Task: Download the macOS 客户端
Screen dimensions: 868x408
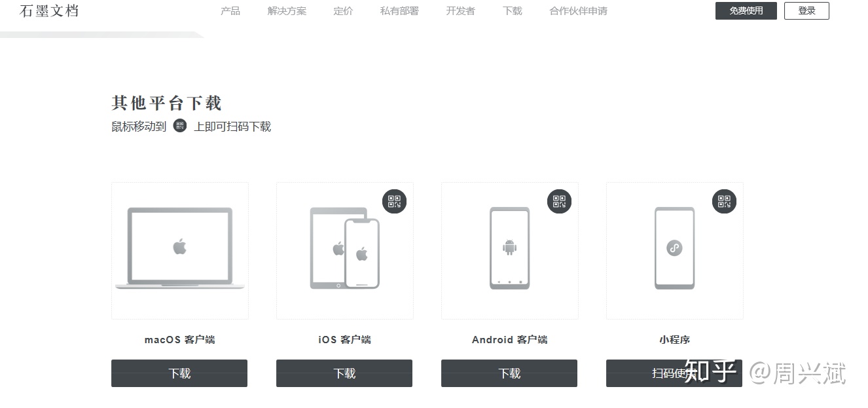Action: point(179,373)
